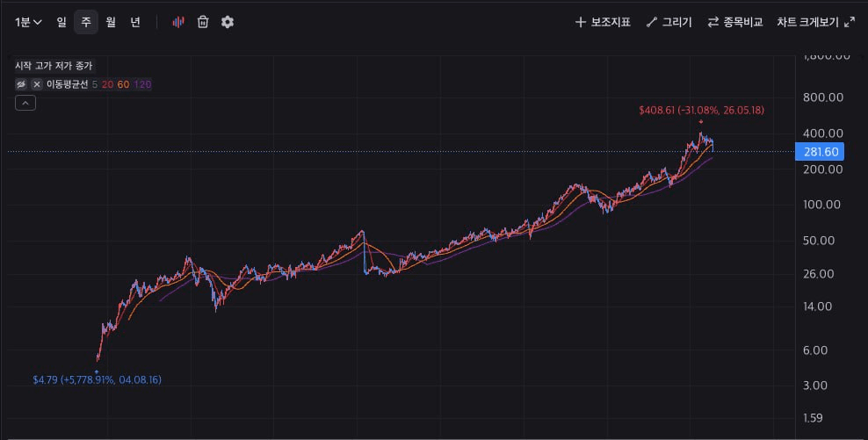Switch to the 년 yearly chart tab
The image size is (868, 440).
(135, 22)
